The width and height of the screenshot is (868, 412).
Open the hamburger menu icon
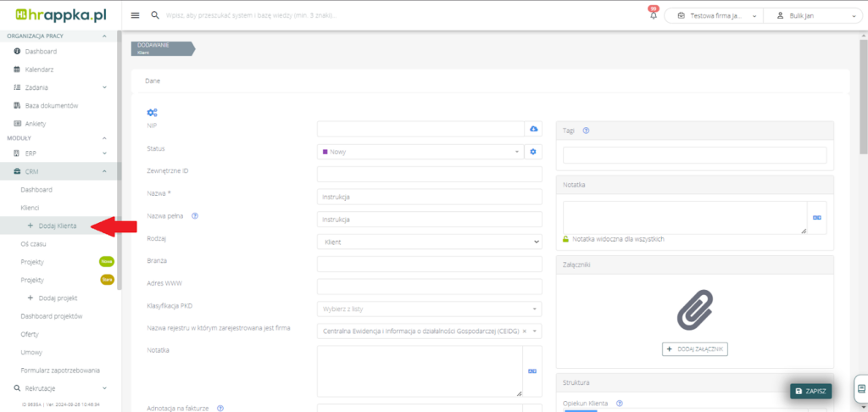coord(136,15)
